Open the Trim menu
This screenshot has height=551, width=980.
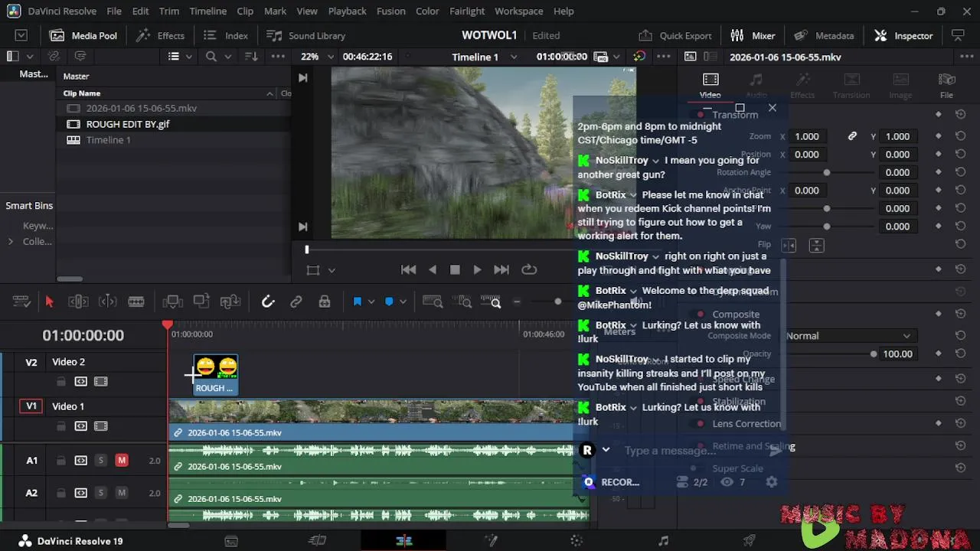(x=169, y=11)
